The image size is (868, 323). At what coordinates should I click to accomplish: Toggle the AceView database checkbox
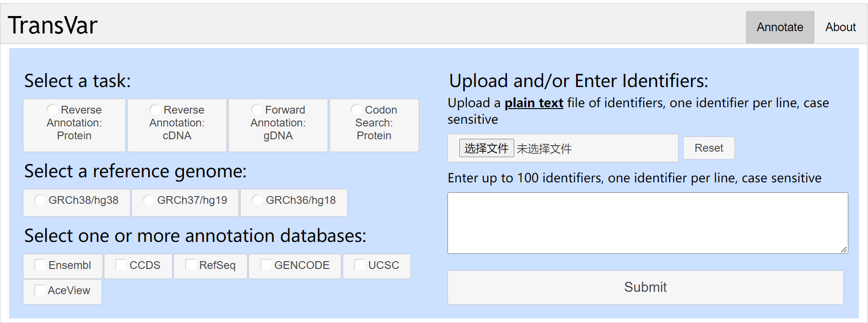tap(40, 290)
